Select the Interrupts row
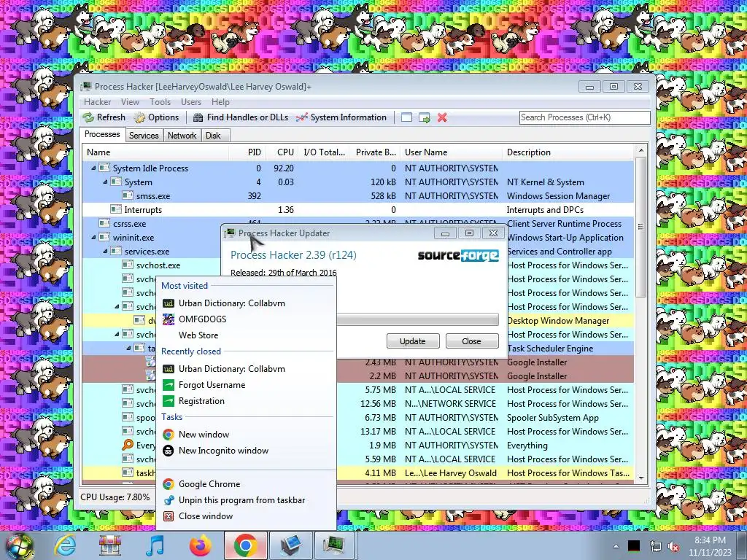Viewport: 747px width, 560px height. pyautogui.click(x=357, y=209)
